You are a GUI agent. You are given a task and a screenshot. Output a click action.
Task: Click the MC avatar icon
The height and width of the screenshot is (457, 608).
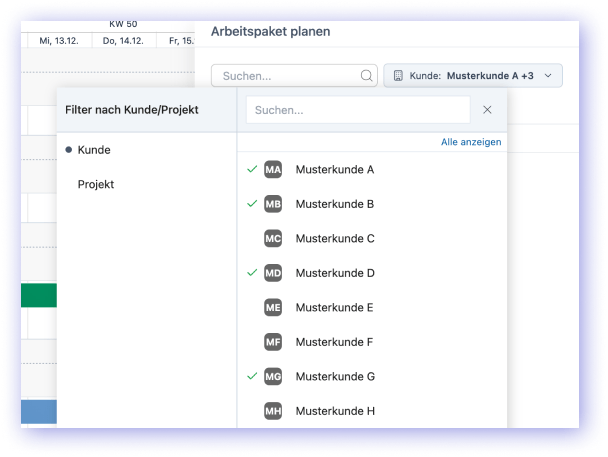[273, 239]
